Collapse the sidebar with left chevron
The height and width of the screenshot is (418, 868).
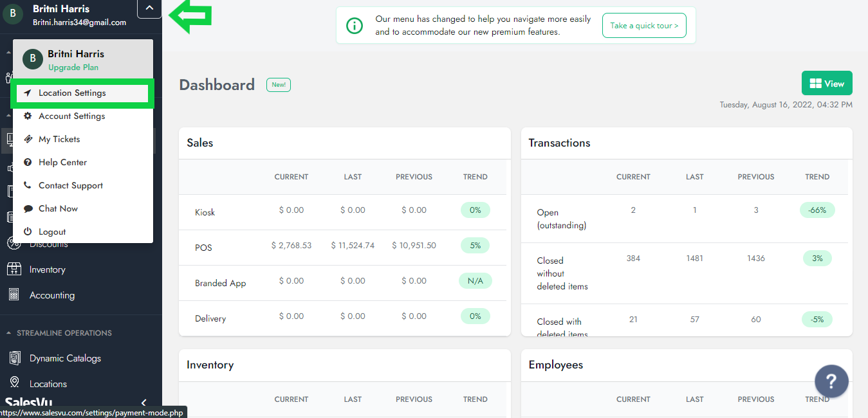pyautogui.click(x=143, y=403)
